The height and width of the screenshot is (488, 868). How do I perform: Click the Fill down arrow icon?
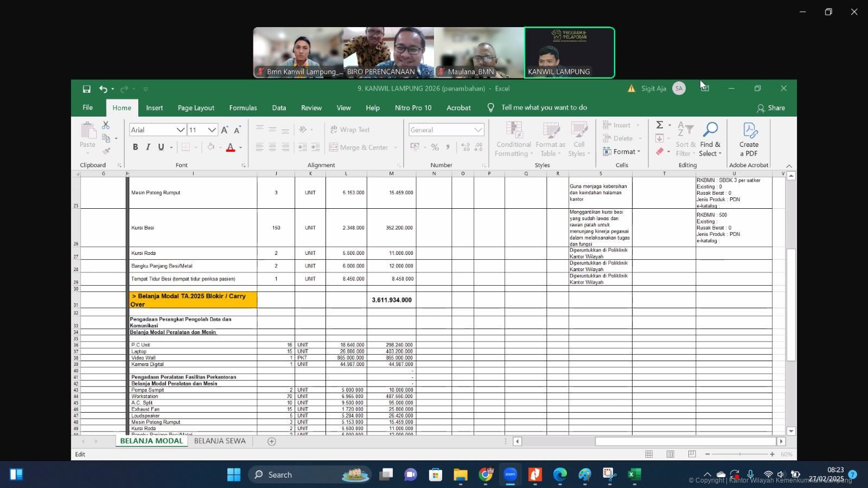[660, 138]
